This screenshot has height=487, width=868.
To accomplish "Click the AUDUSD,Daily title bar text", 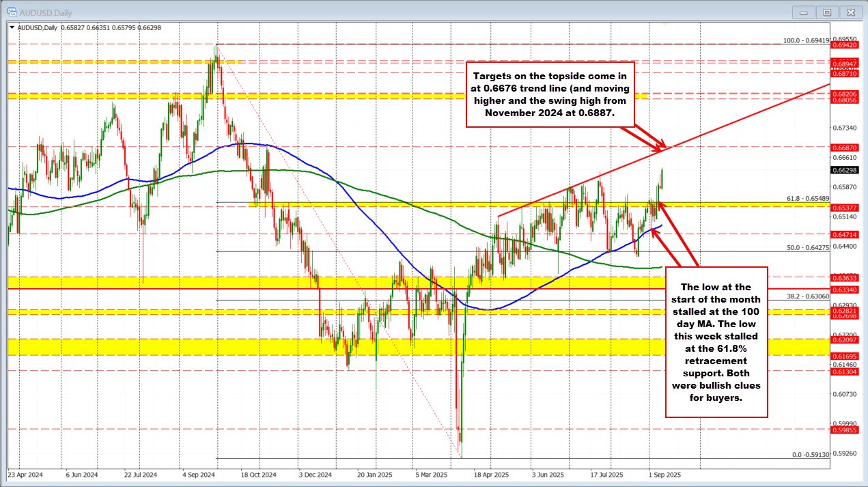I will point(45,12).
